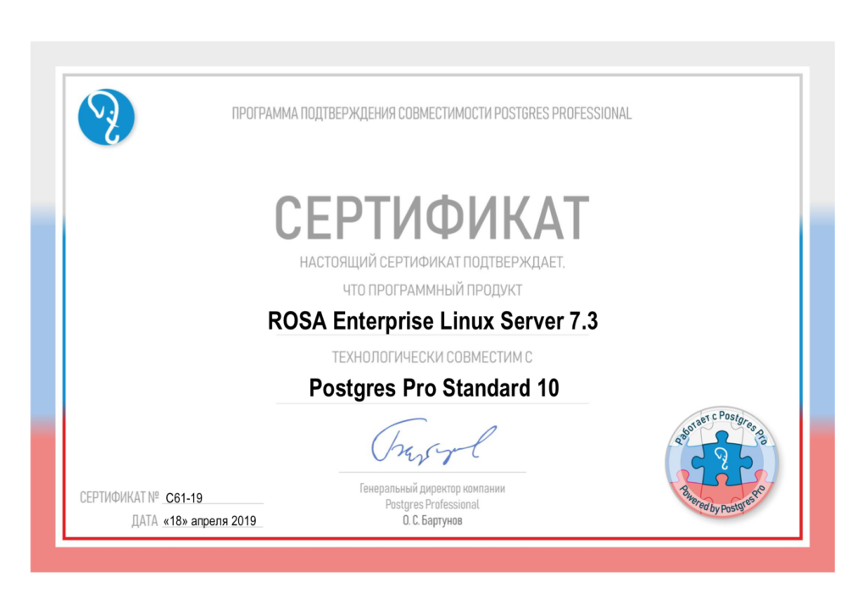Click the line 'ТЕХНОЛОГИЧЕСКИ СОВМЕСТИМ С'
This screenshot has height=610, width=868.
coord(432,358)
